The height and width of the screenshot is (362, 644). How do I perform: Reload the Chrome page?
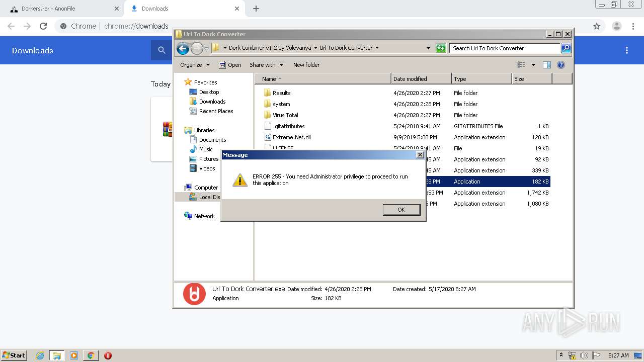(x=43, y=26)
